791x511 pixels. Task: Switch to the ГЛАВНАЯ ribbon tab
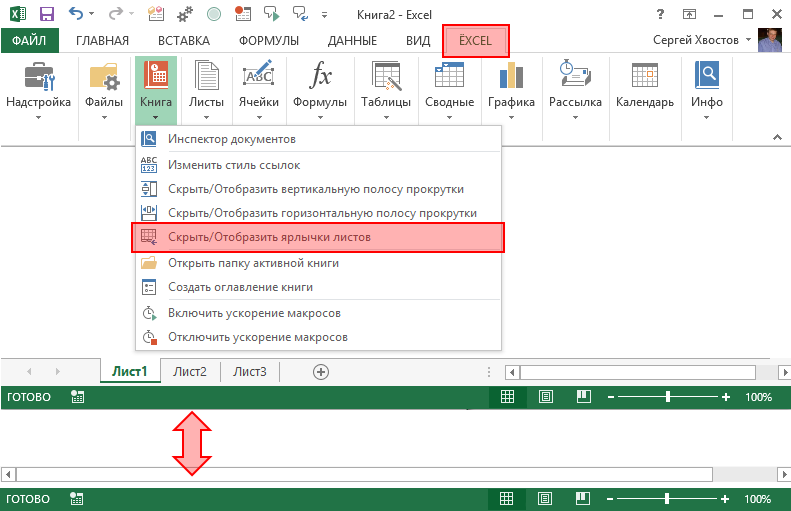pyautogui.click(x=102, y=40)
